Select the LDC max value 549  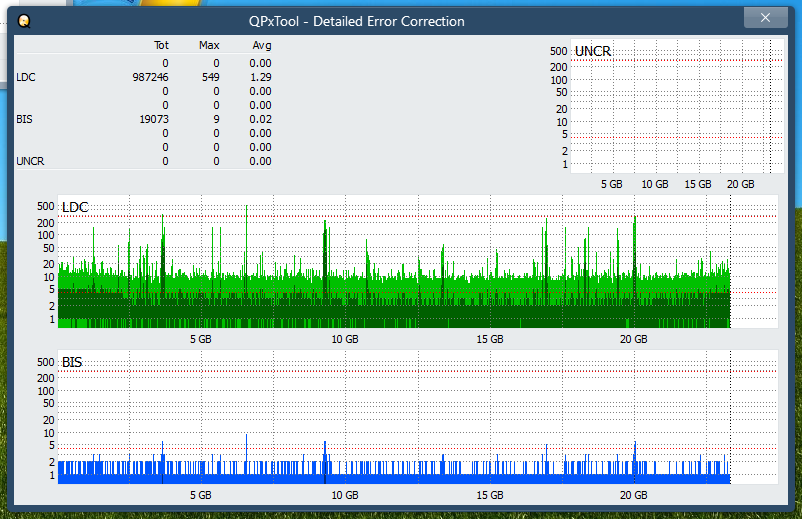tap(211, 77)
